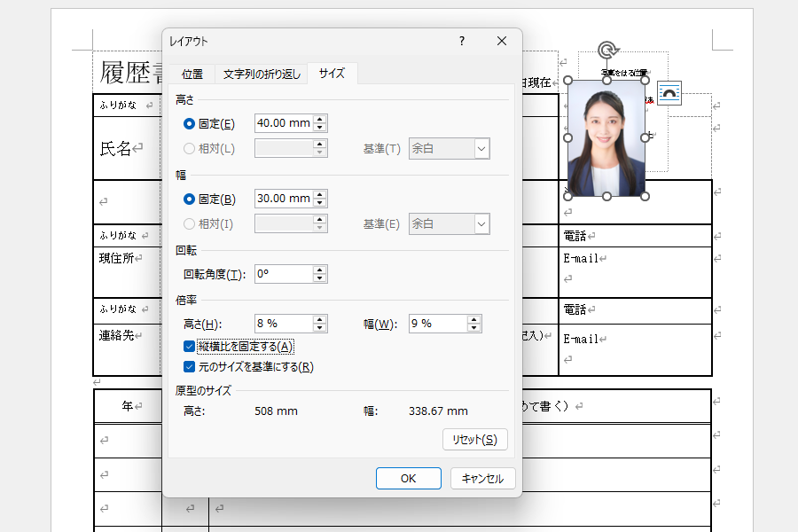
Task: Click the up arrow on the 40.00 mm height spinner
Action: (x=320, y=119)
